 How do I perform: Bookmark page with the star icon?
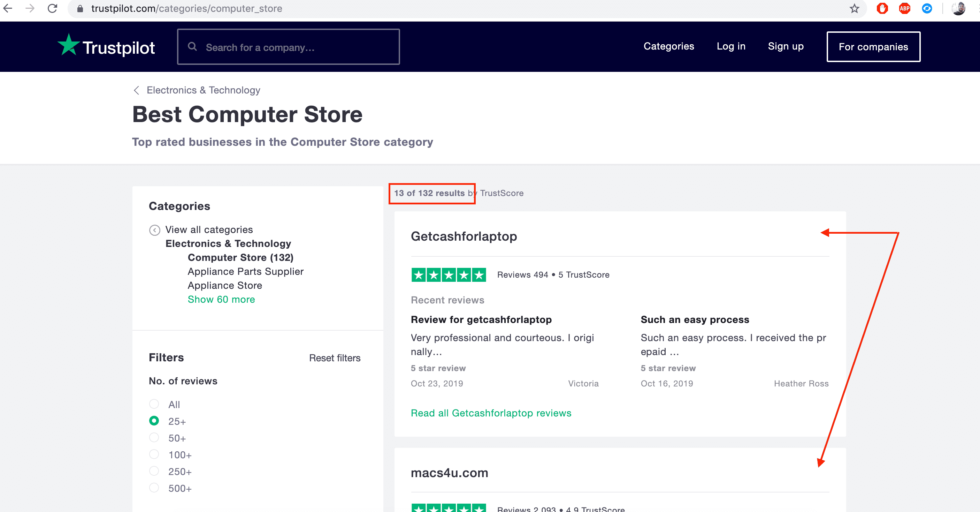pos(855,8)
